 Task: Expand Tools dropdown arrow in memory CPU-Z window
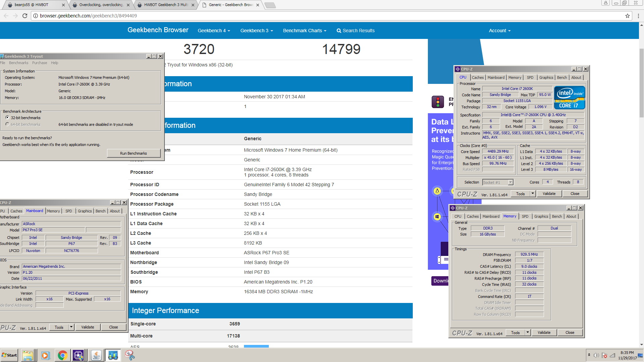coord(528,332)
